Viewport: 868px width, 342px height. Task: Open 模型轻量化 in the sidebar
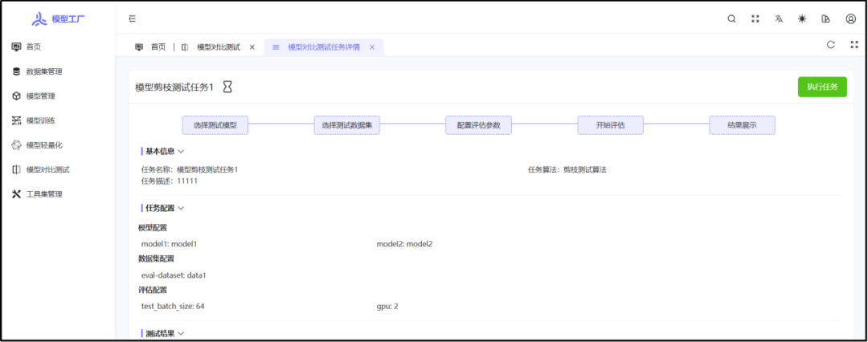point(44,145)
